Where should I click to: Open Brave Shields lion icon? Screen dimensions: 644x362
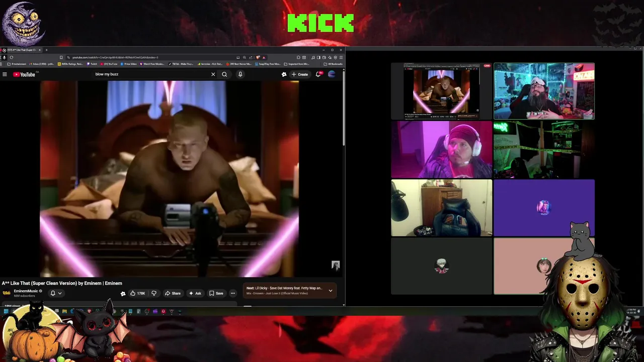258,57
